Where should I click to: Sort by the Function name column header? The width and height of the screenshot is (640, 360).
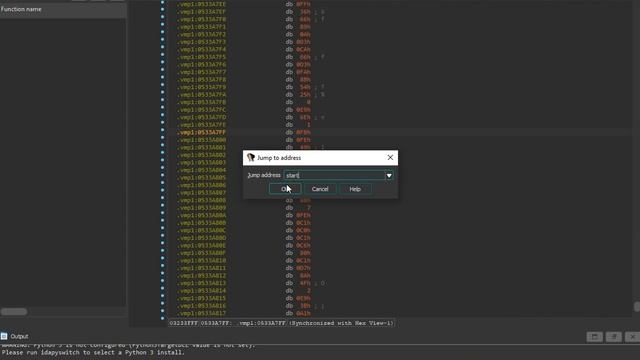tap(63, 9)
